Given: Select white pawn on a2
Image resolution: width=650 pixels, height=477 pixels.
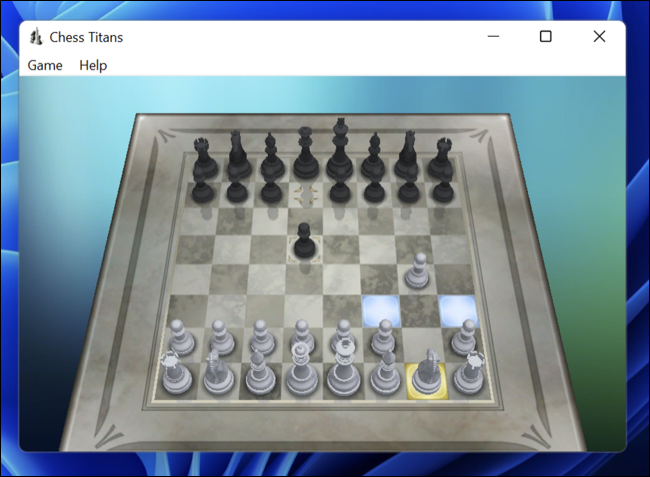Looking at the screenshot, I should tap(181, 337).
